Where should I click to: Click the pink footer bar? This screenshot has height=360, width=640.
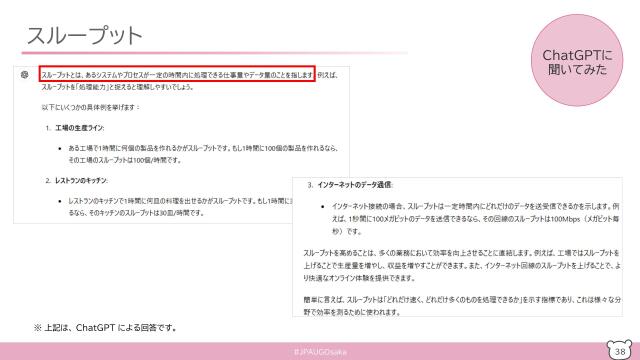click(320, 351)
